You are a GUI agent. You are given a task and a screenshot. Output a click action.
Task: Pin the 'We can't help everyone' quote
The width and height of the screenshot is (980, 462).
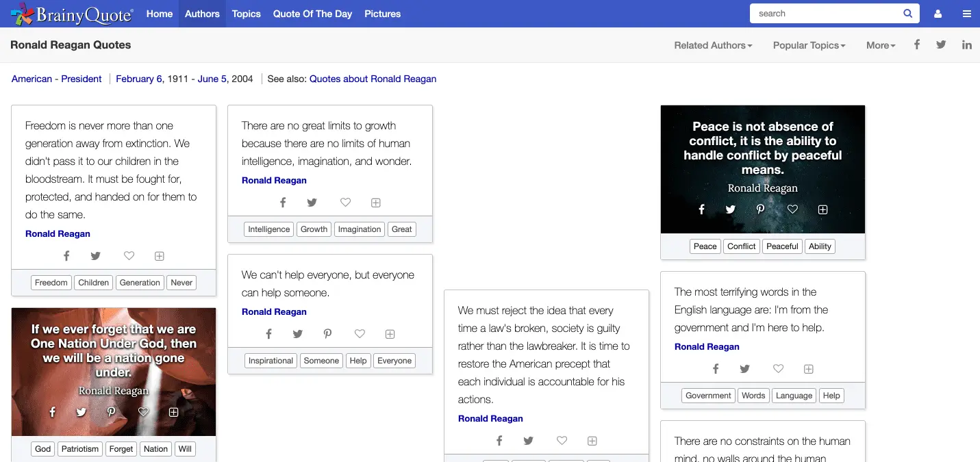[x=327, y=334]
